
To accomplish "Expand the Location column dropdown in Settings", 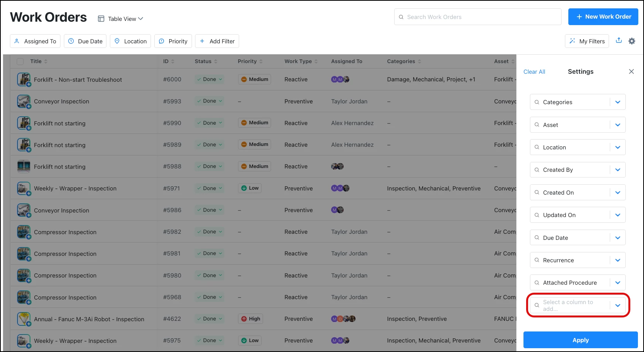I will (618, 147).
